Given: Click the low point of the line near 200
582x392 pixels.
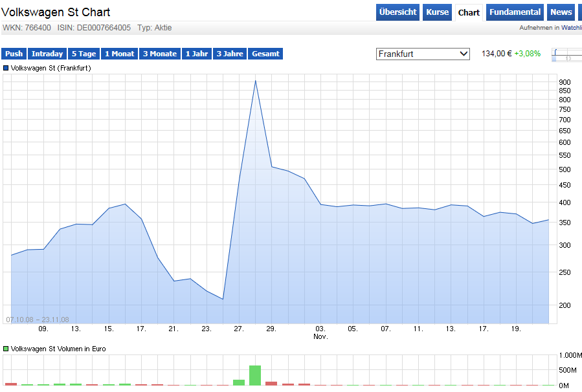Looking at the screenshot, I should pos(223,299).
